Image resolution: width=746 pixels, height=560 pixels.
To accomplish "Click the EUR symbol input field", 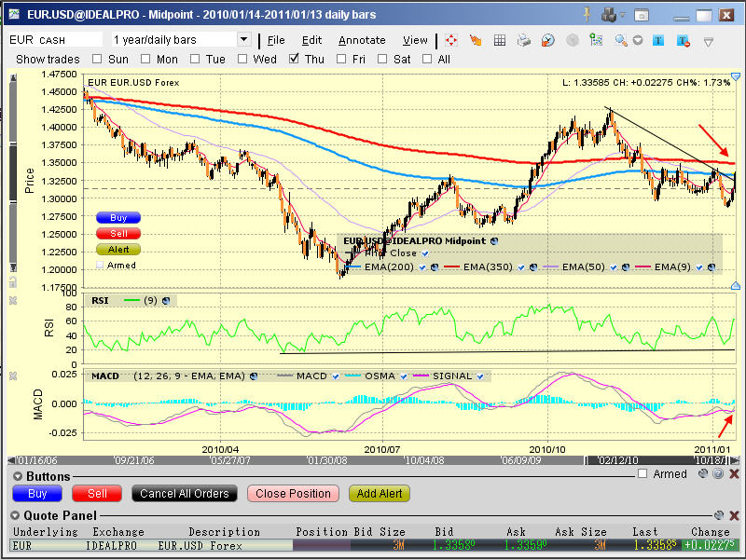I will pos(54,40).
